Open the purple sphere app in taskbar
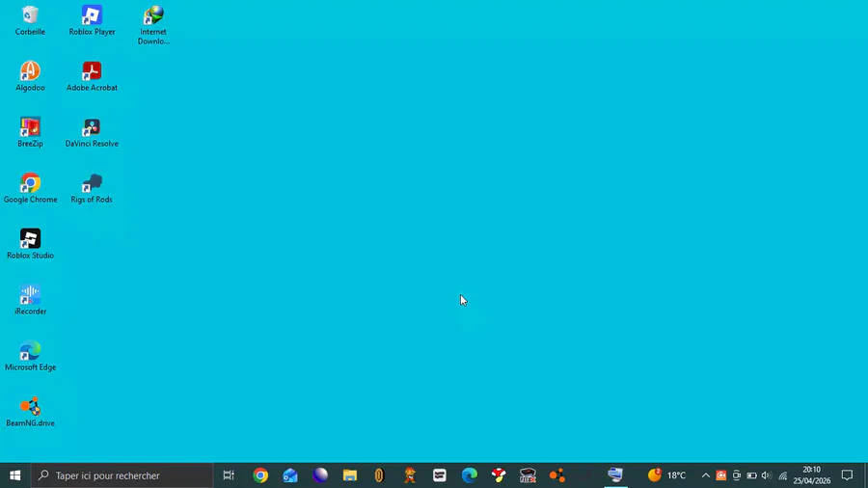 tap(320, 475)
